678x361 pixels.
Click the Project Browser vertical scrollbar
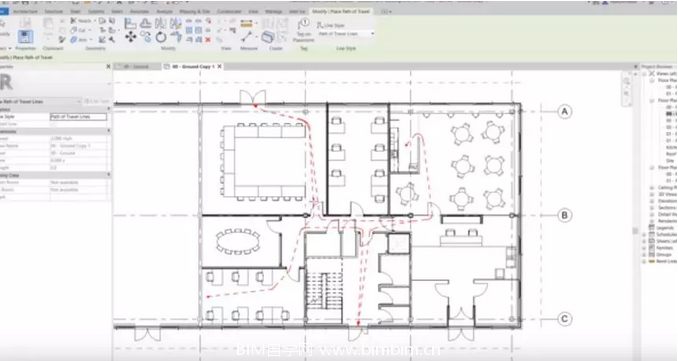click(636, 230)
